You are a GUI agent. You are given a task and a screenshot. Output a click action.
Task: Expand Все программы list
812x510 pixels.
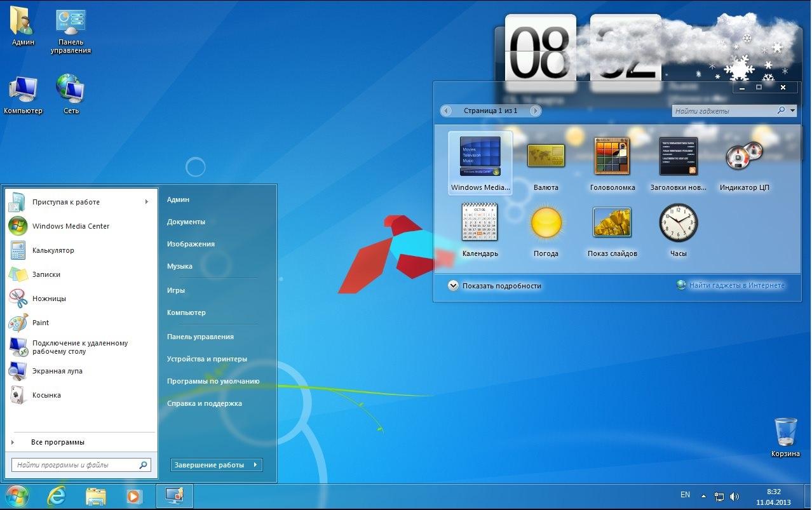(57, 442)
